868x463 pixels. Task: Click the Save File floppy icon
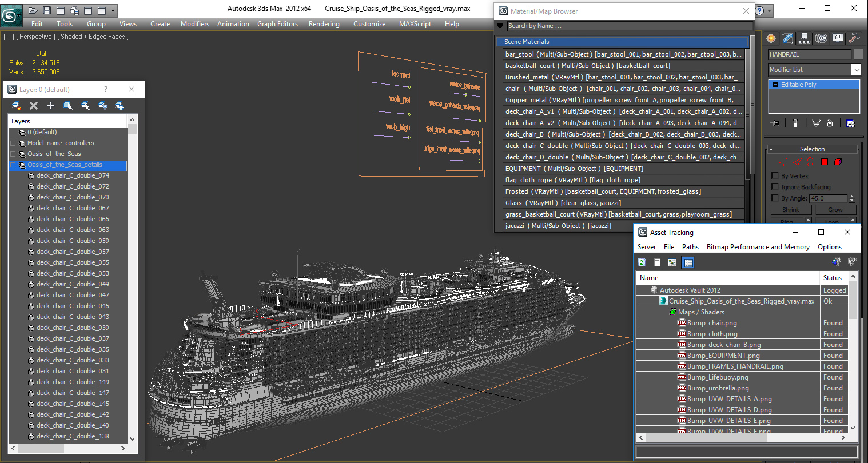47,10
